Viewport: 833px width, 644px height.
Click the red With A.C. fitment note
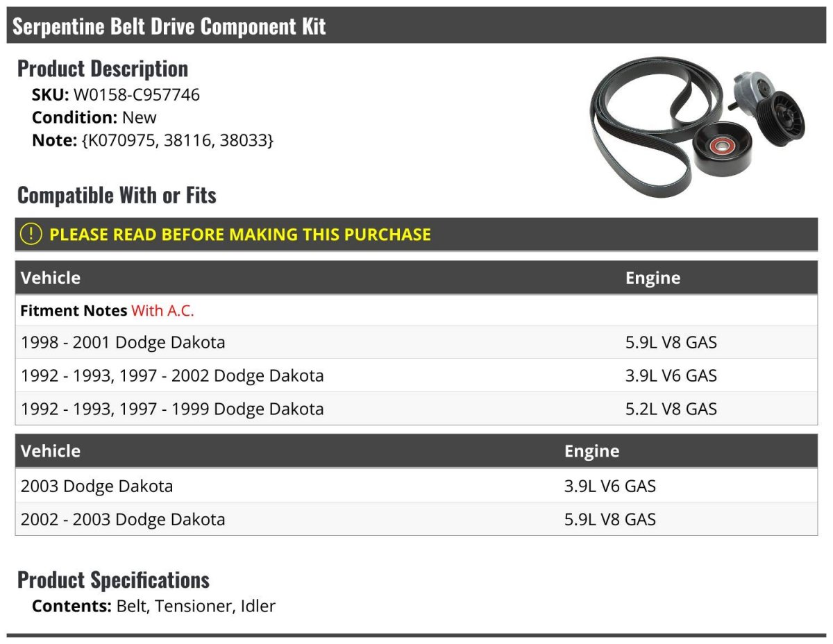[x=162, y=311]
